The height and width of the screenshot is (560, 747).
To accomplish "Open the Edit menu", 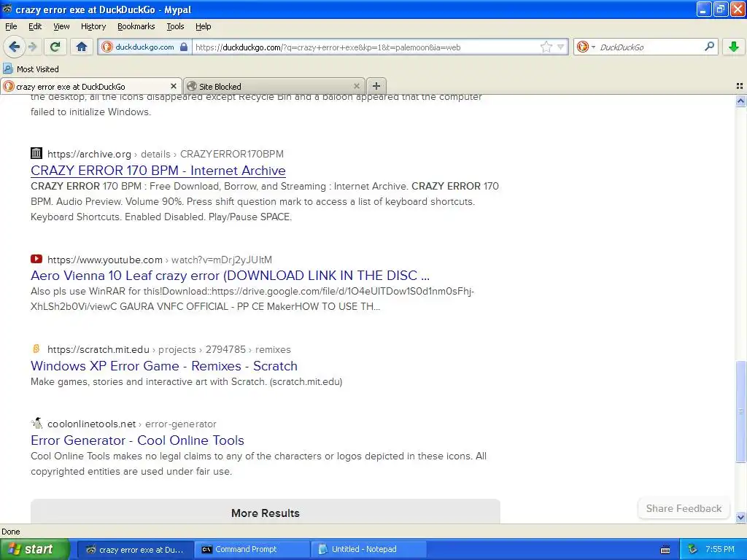I will [x=35, y=27].
